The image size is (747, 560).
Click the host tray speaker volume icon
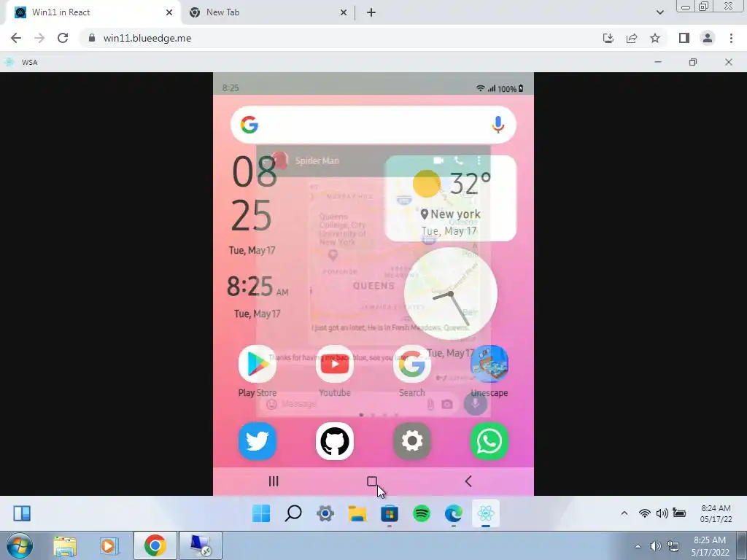click(x=656, y=546)
